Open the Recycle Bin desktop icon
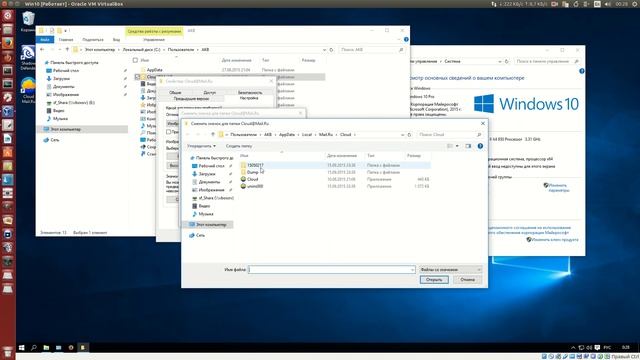This screenshot has height=360, width=640. 28,22
